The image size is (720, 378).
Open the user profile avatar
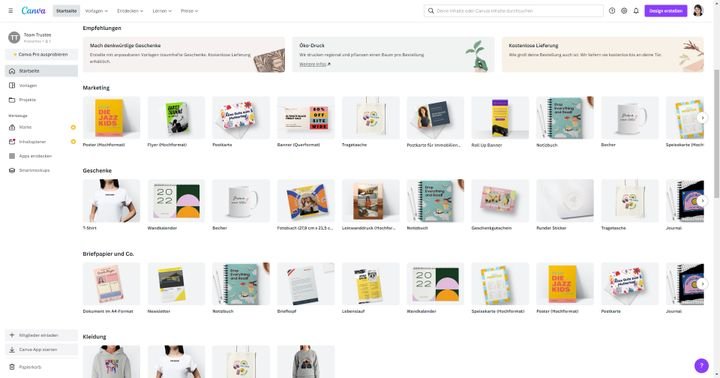[x=698, y=11]
